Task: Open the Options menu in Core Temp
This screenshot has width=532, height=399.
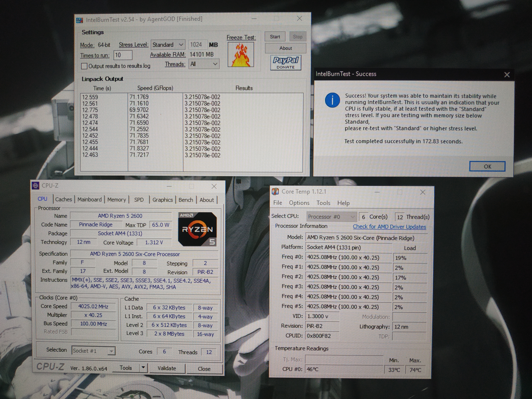Action: (299, 203)
